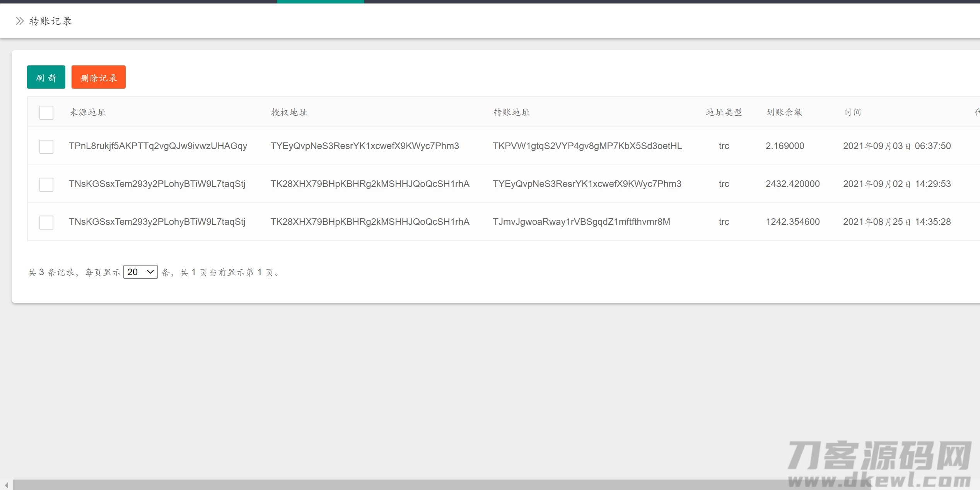Toggle the select-all header checkbox
Viewport: 980px width, 490px height.
[x=46, y=113]
